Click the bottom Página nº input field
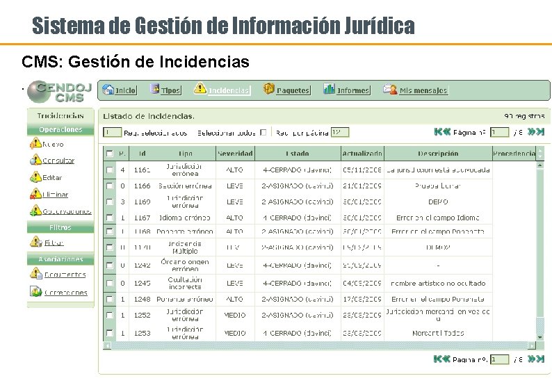Screen dimensions: 552x392 coord(500,359)
